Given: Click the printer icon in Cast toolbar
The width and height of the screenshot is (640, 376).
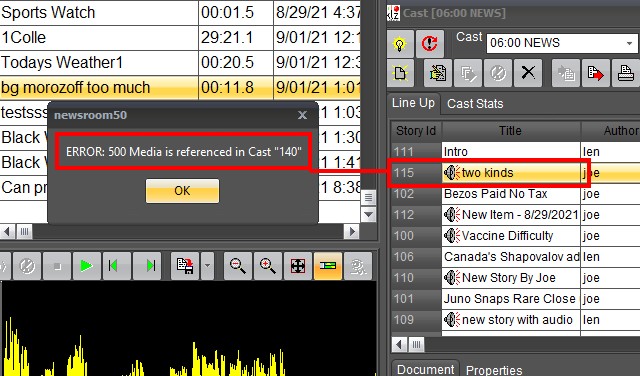Looking at the screenshot, I should [626, 73].
